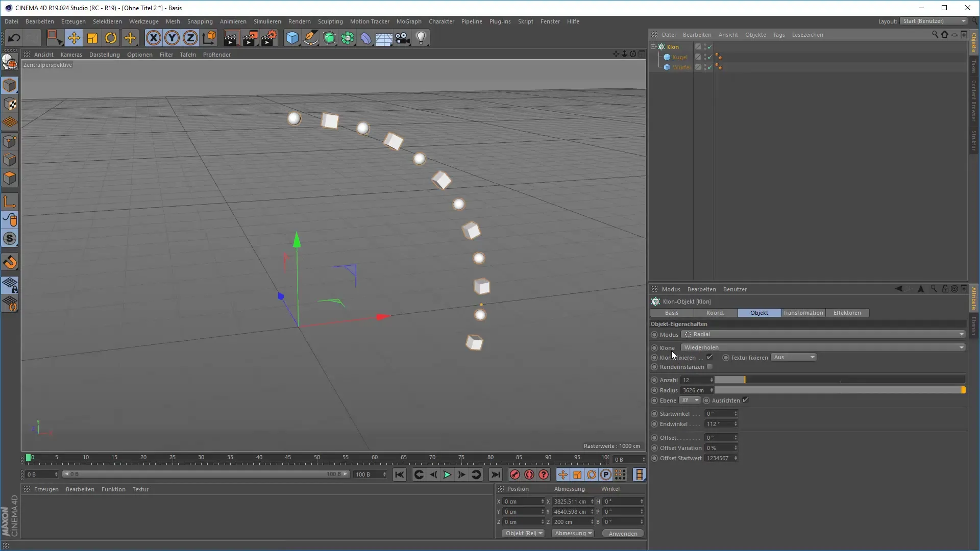Switch to the Koord. tab
980x551 pixels.
coord(715,313)
